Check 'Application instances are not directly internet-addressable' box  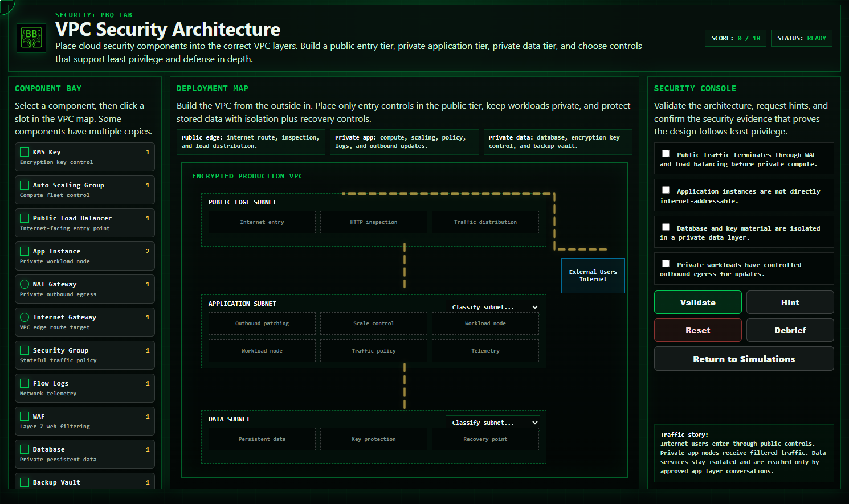(666, 190)
